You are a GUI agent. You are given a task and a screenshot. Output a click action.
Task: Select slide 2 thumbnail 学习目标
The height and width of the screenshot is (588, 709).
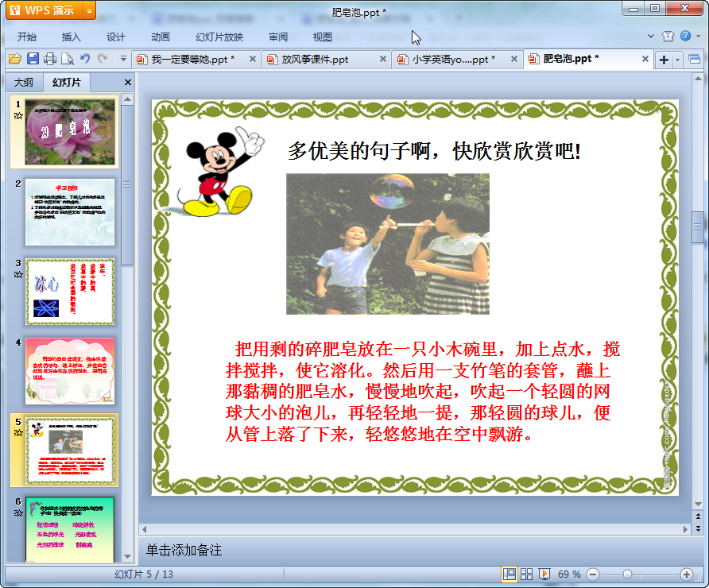(x=70, y=212)
